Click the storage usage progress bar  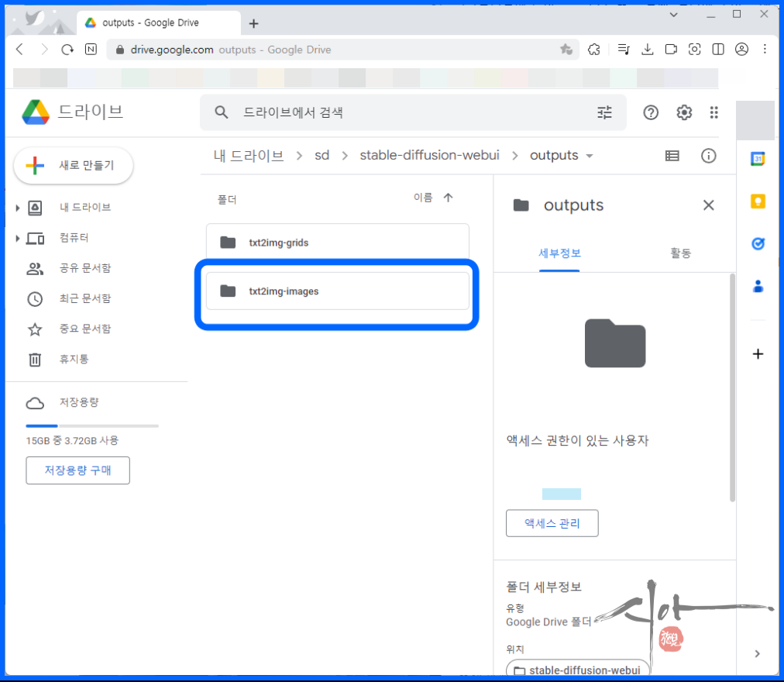point(92,425)
